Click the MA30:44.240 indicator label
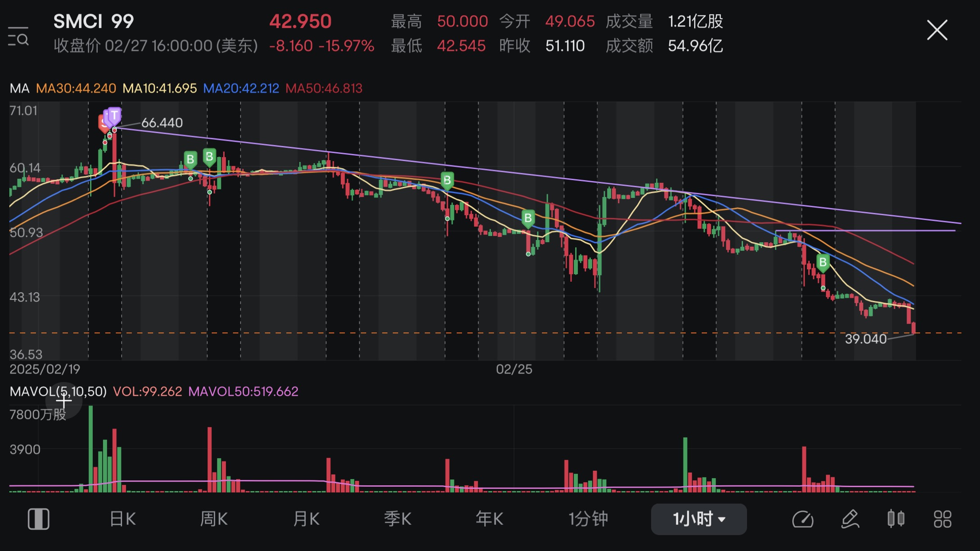980x551 pixels. click(x=76, y=88)
